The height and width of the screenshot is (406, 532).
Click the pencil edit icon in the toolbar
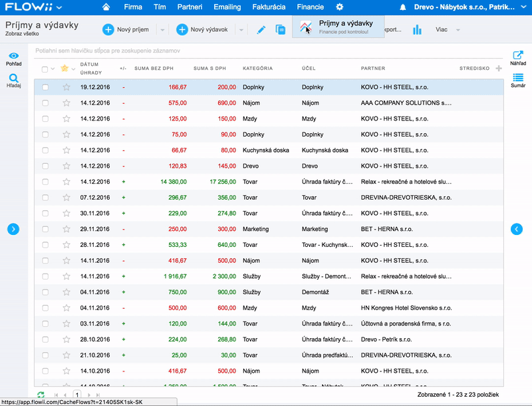coord(261,30)
